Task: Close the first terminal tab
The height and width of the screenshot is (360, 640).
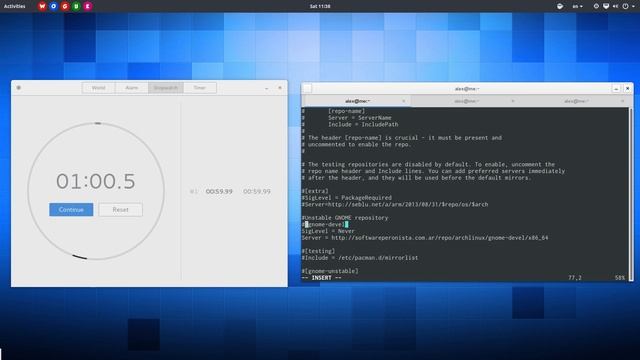Action: pyautogui.click(x=404, y=101)
